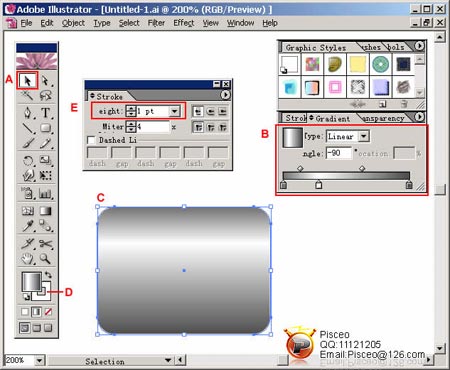Set stroke to Round Join

point(210,127)
